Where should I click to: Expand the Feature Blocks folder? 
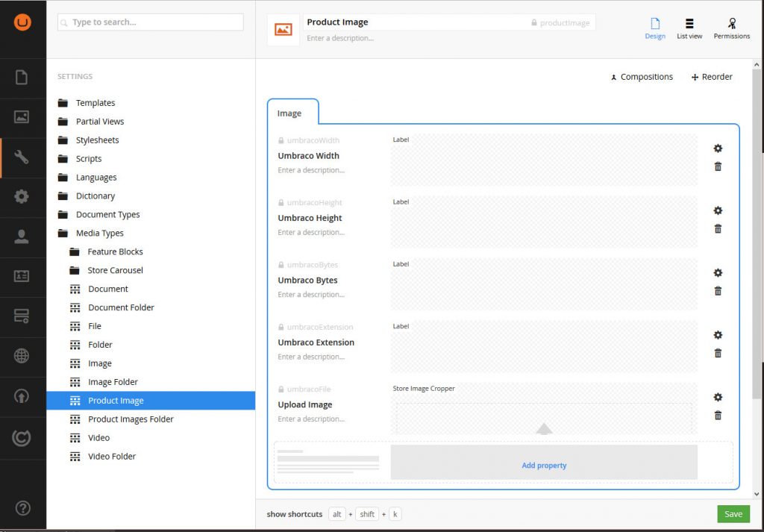115,252
